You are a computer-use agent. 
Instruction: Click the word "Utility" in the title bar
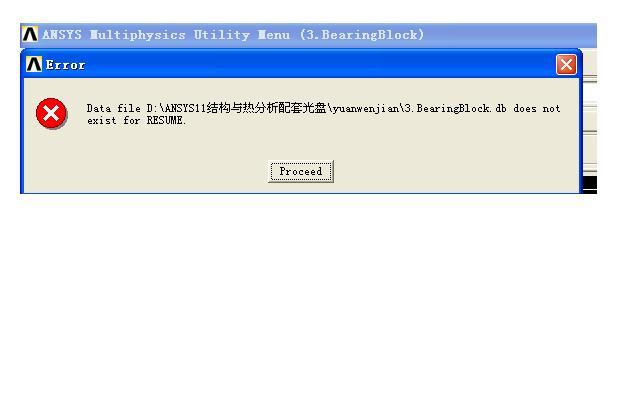(x=222, y=35)
